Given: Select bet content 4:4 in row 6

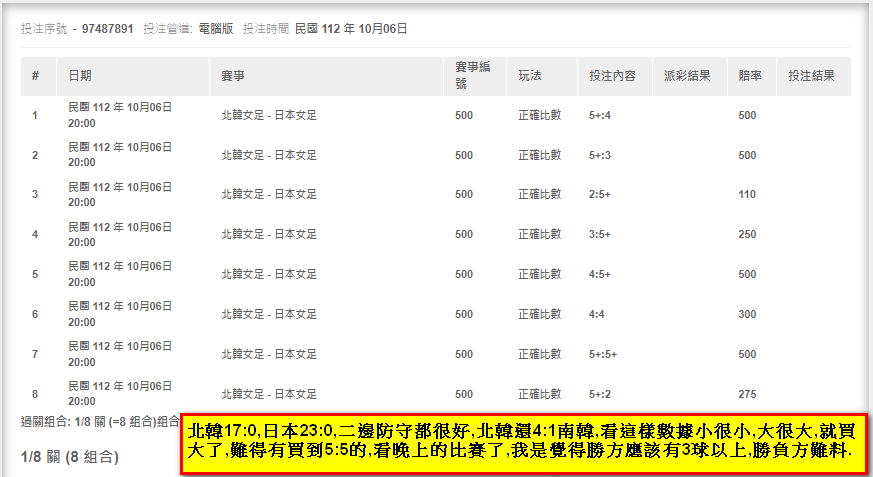Looking at the screenshot, I should point(596,314).
